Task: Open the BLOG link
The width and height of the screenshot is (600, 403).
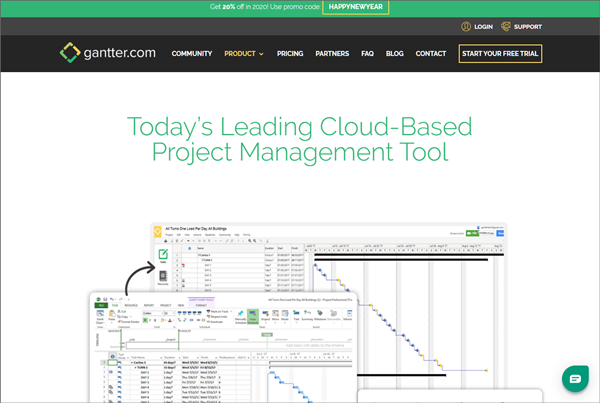Action: pyautogui.click(x=395, y=54)
